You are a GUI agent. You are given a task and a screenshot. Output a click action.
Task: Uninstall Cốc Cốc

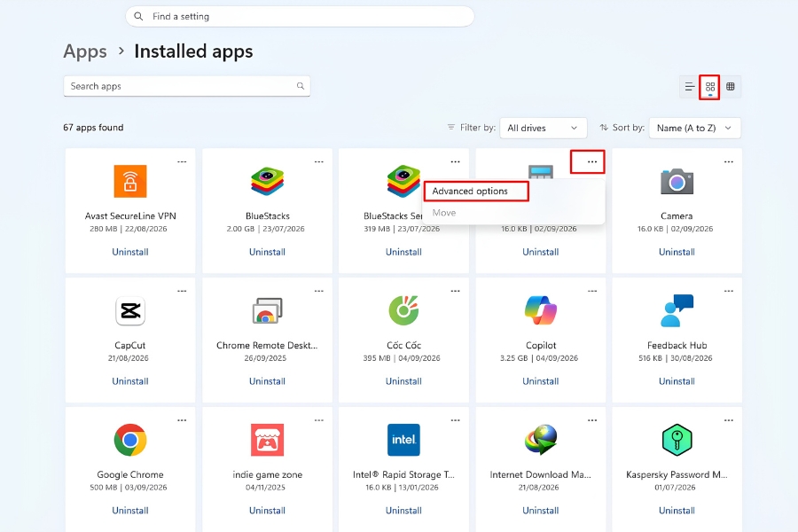coord(403,381)
